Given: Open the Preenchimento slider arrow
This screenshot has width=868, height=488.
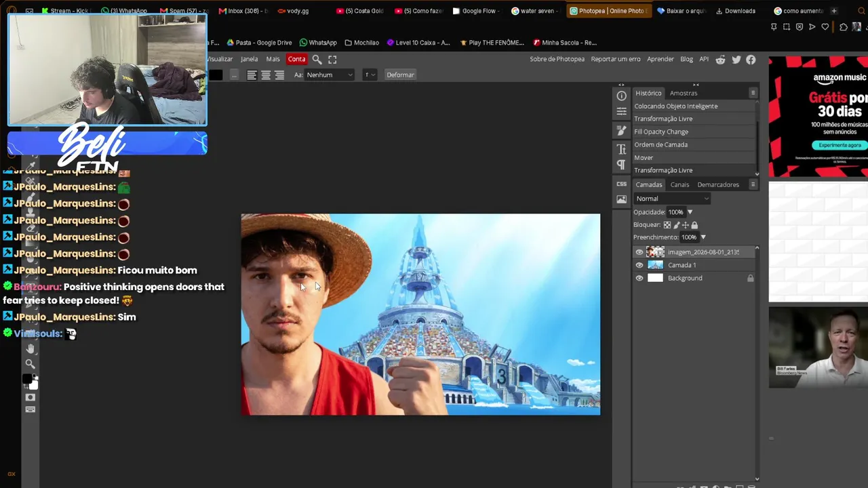Looking at the screenshot, I should 703,237.
